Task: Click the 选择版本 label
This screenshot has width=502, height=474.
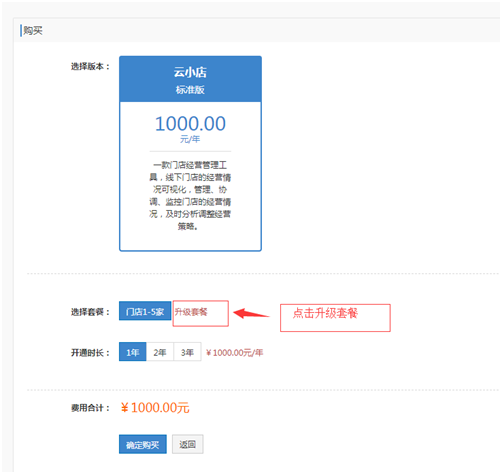Action: click(x=90, y=66)
